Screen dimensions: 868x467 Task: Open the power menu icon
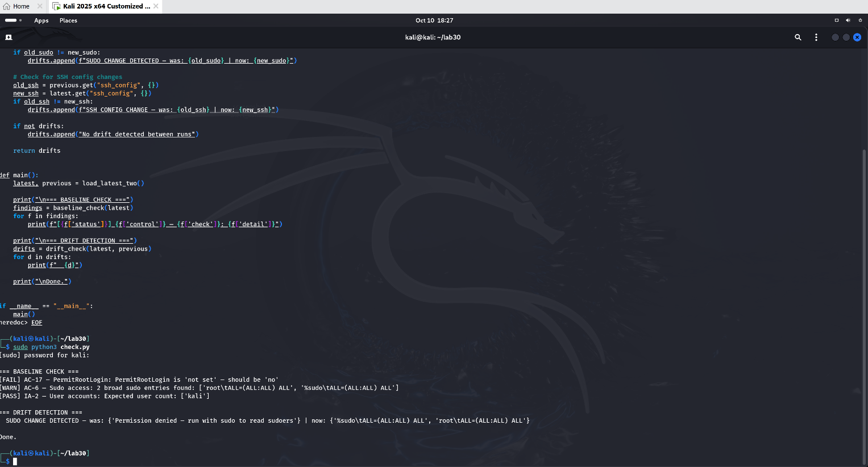860,20
